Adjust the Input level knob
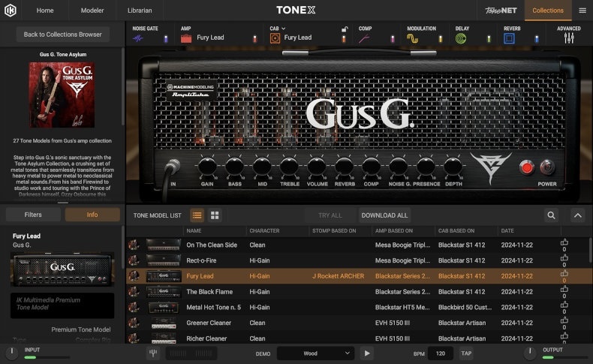 (x=12, y=353)
